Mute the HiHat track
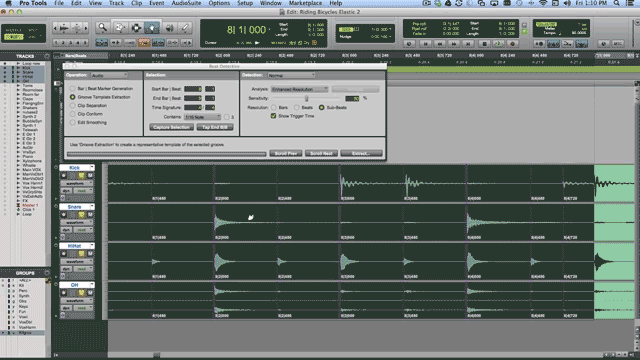Viewport: 640px width, 360px height. point(90,254)
